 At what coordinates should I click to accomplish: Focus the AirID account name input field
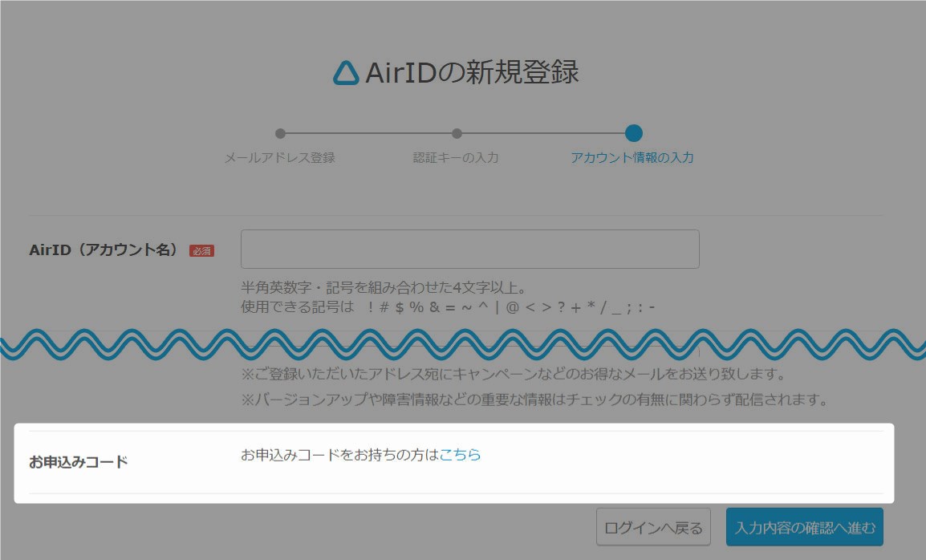tap(470, 249)
